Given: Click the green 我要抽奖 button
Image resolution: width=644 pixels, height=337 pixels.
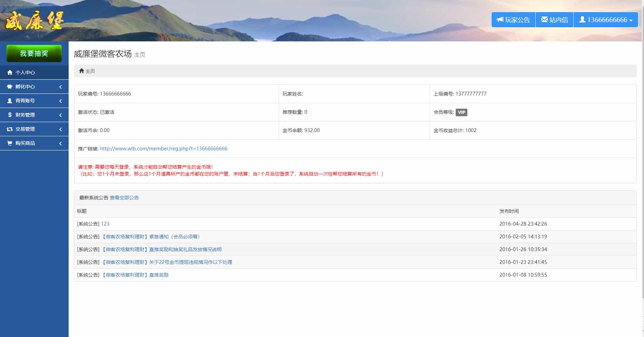Looking at the screenshot, I should click(34, 53).
